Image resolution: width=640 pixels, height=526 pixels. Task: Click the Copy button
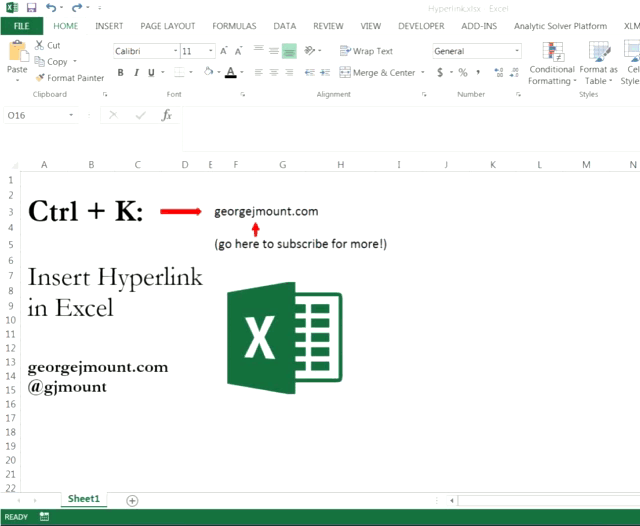pyautogui.click(x=51, y=61)
